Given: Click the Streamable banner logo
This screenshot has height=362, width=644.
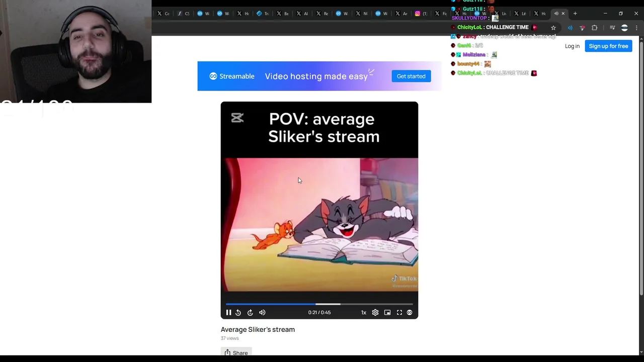Looking at the screenshot, I should click(232, 76).
